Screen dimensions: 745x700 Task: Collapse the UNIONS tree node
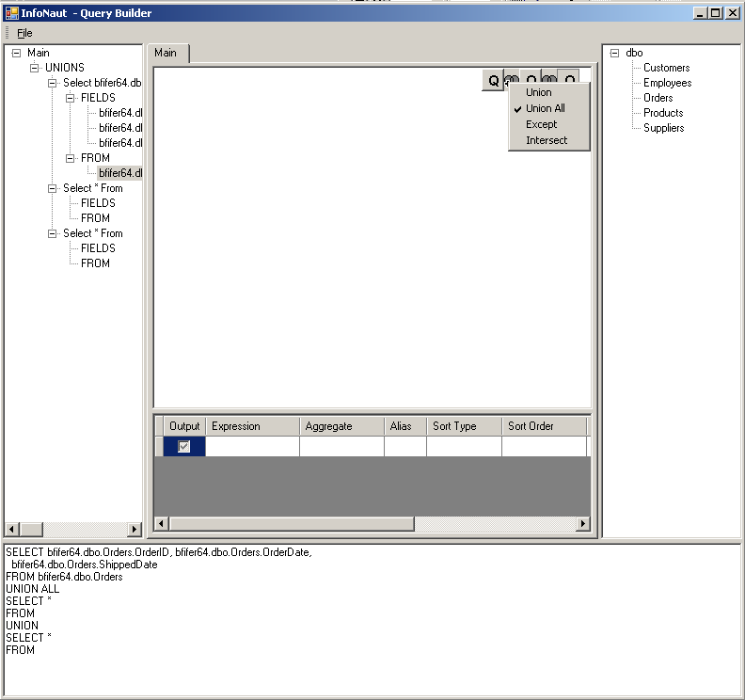(x=35, y=68)
